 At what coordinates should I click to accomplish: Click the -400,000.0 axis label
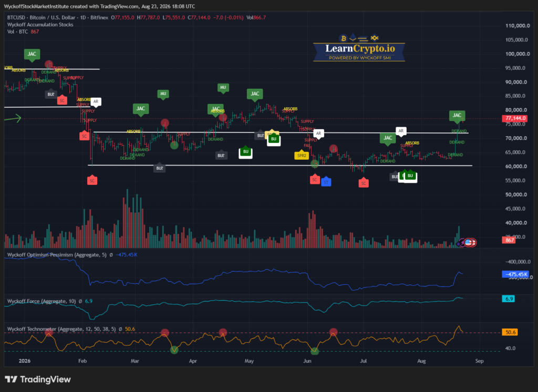pyautogui.click(x=518, y=262)
